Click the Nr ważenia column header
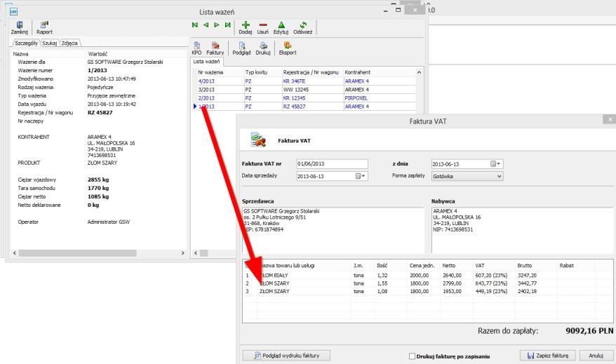Viewport: 616px width, 364px height. coord(210,72)
